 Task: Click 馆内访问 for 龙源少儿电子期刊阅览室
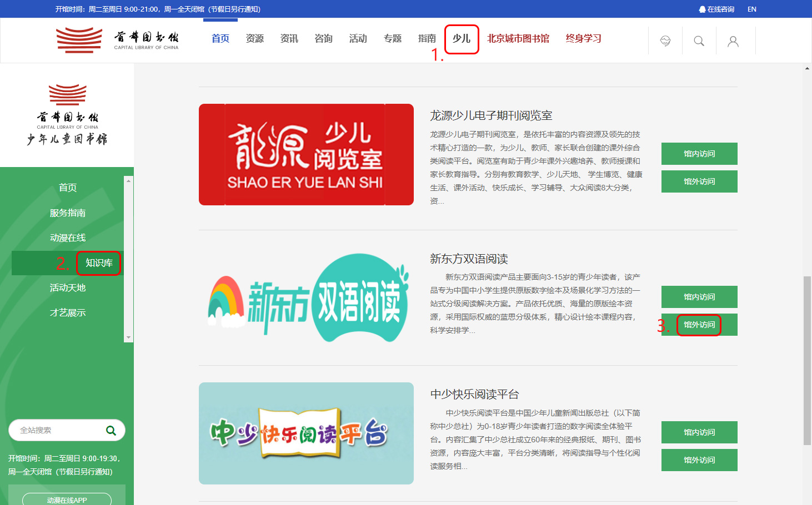pos(699,154)
